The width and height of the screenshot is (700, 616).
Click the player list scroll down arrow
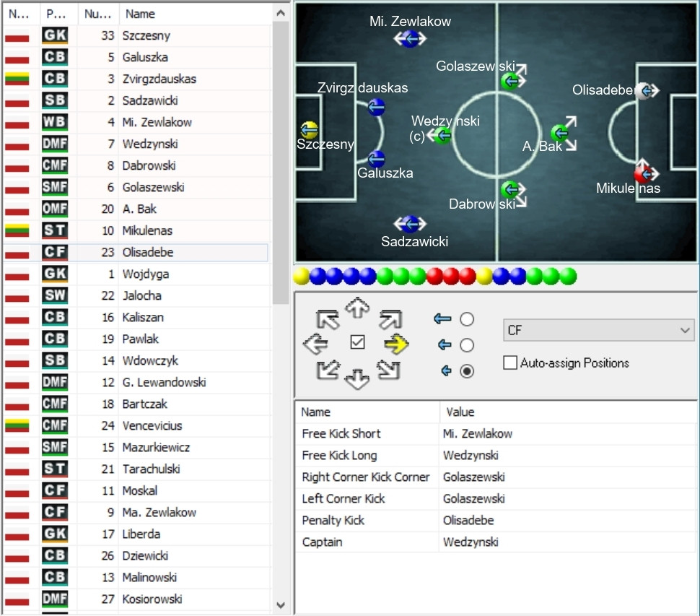[281, 605]
